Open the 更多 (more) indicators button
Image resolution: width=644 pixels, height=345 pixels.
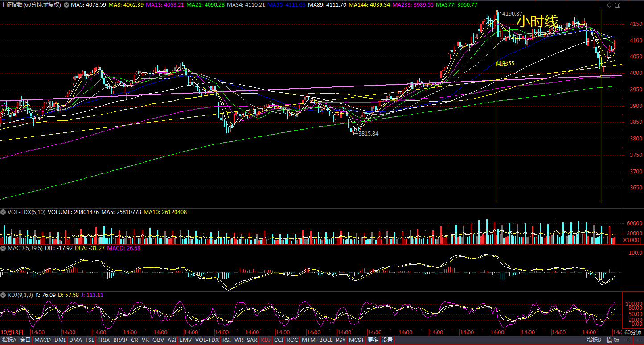(x=373, y=340)
